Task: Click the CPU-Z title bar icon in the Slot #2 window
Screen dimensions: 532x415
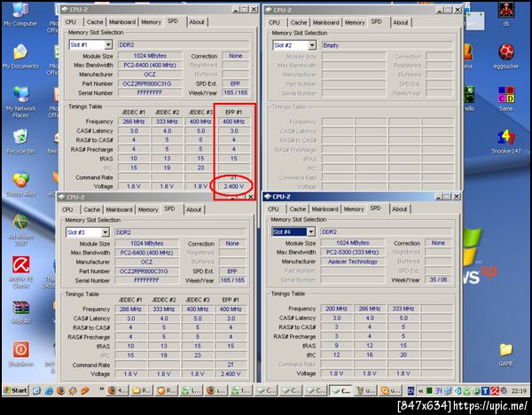Action: click(269, 10)
